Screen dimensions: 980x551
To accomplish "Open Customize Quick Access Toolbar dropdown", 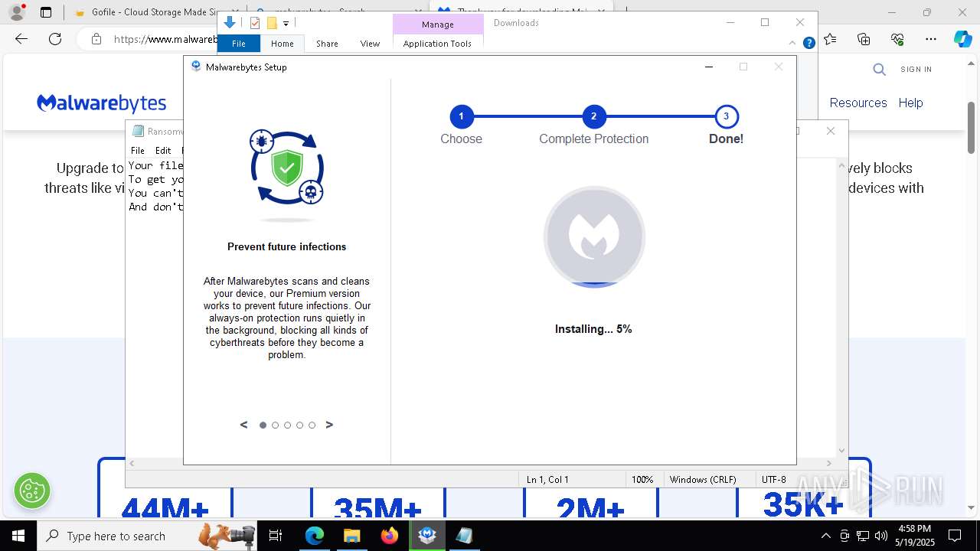I will click(286, 24).
